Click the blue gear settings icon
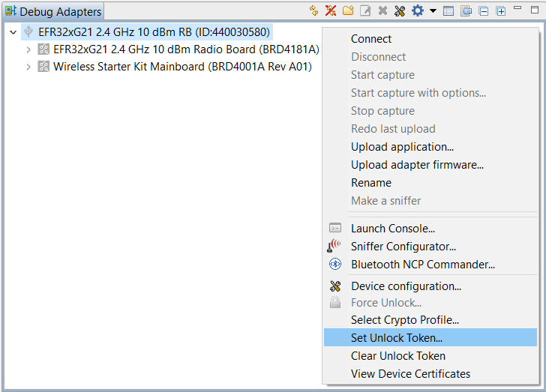This screenshot has height=392, width=546. 418,11
